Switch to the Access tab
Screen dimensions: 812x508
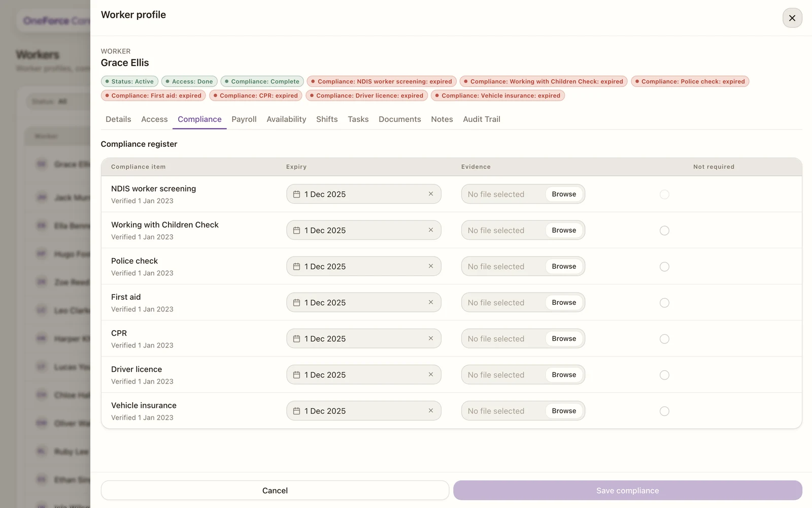(154, 119)
